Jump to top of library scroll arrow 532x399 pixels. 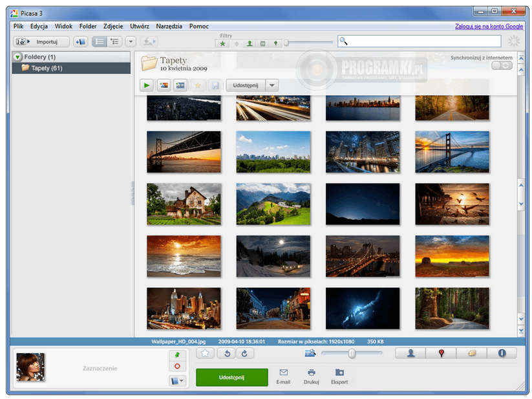(x=521, y=58)
